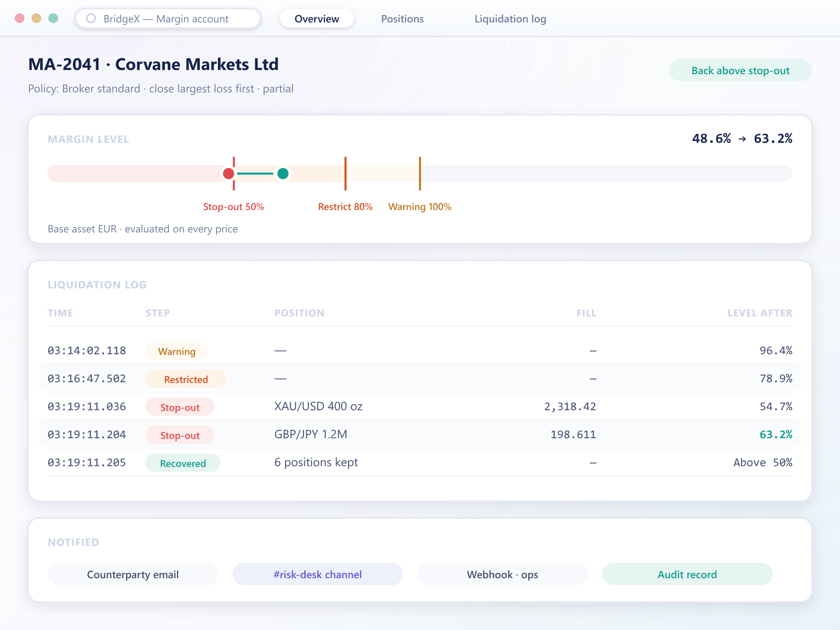Click the Policy: Broker standard description line
Image resolution: width=840 pixels, height=630 pixels.
tap(161, 89)
